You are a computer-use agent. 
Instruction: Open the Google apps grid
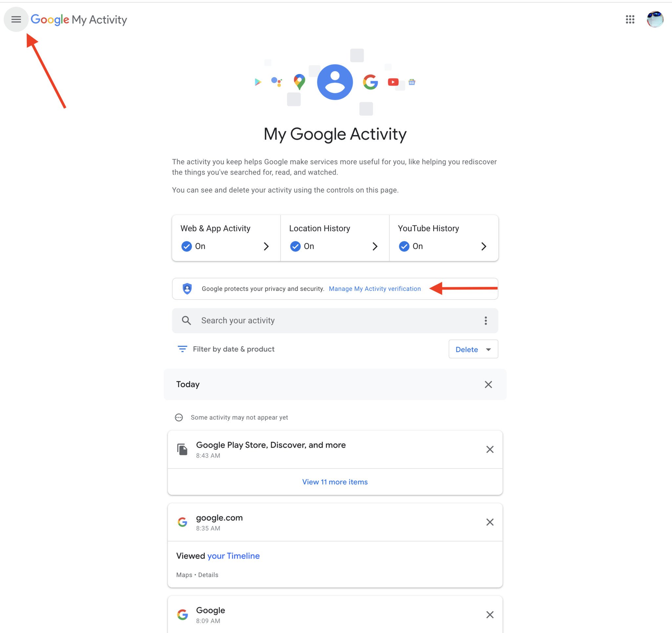pos(630,19)
